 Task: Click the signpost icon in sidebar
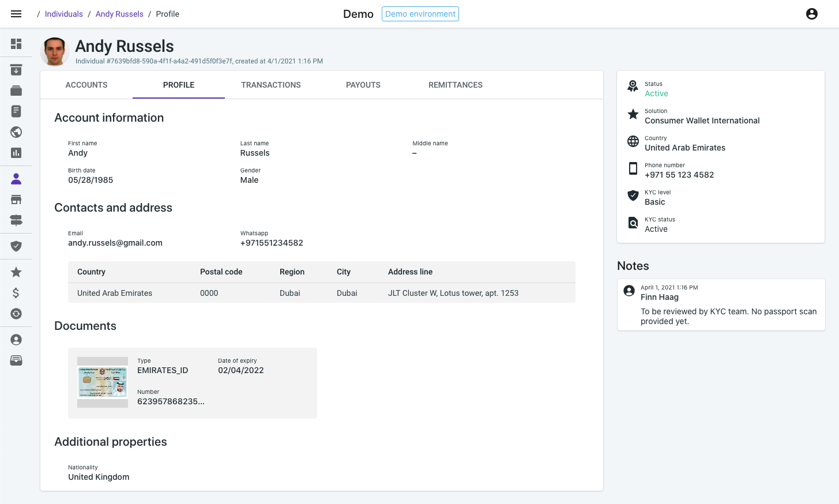[16, 220]
